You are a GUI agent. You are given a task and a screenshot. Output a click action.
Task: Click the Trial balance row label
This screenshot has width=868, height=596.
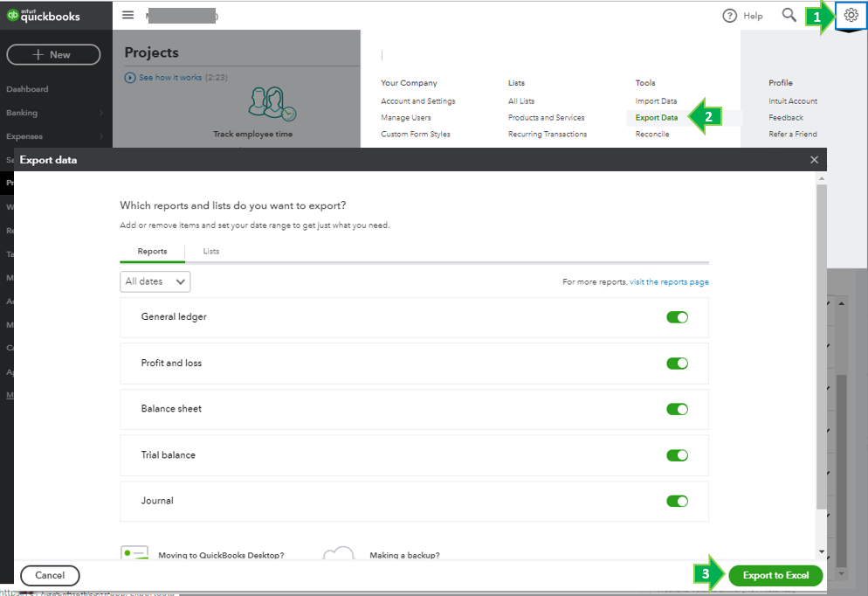click(169, 454)
